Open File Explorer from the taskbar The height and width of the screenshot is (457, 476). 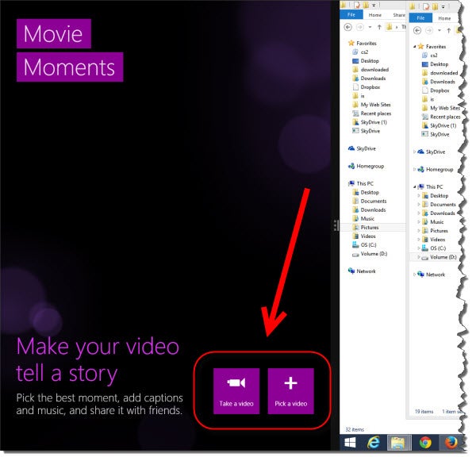398,441
